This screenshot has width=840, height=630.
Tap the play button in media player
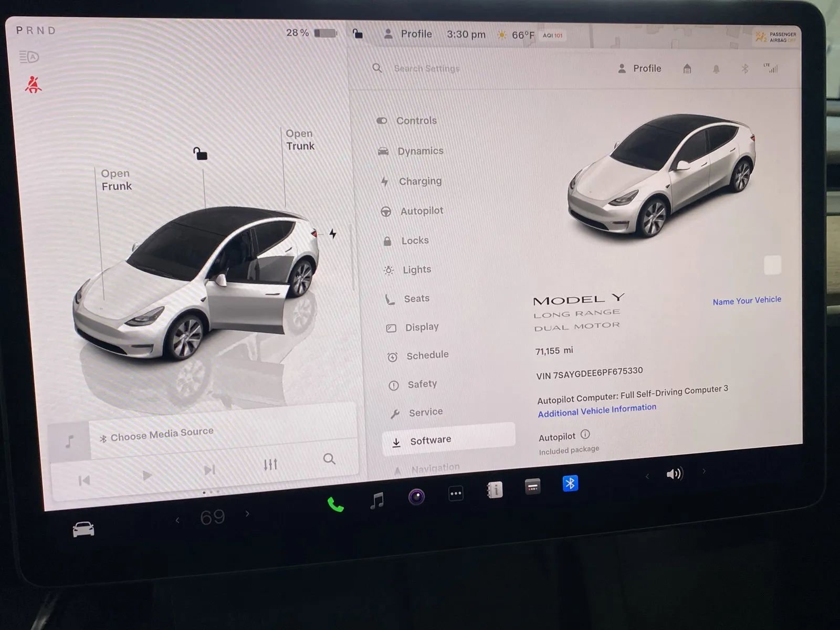[x=147, y=475]
